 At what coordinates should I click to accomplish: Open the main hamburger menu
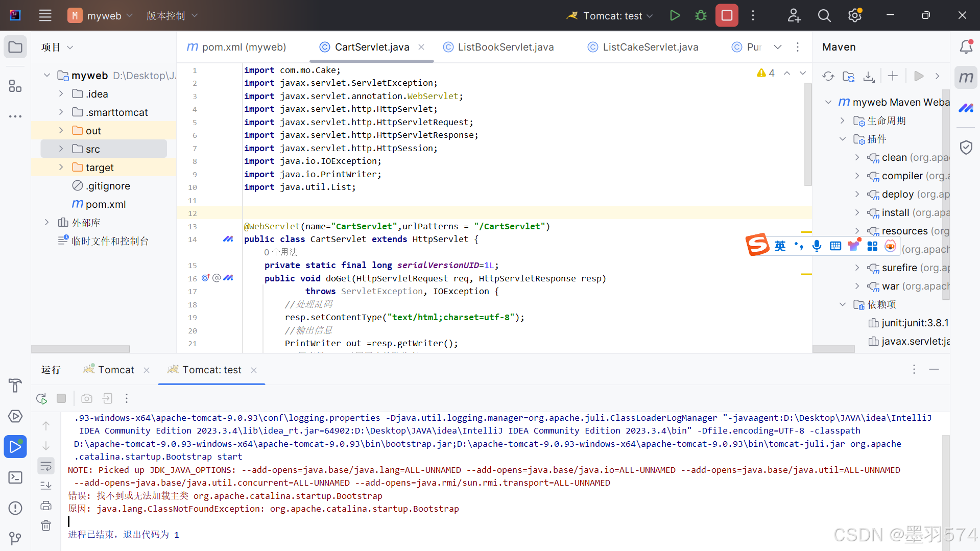(x=45, y=15)
